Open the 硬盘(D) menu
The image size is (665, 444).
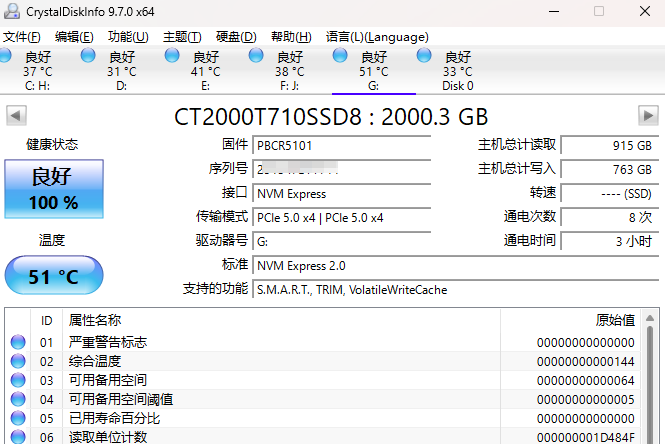[236, 37]
